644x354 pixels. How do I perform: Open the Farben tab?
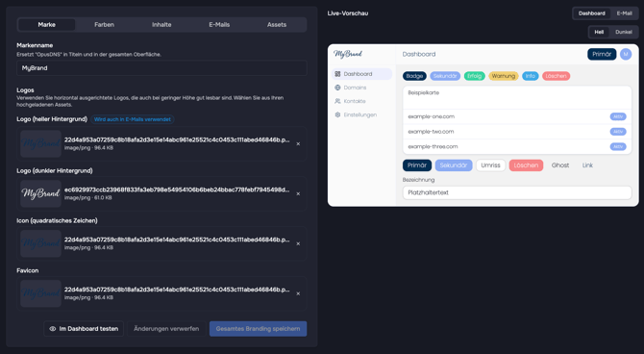click(105, 25)
